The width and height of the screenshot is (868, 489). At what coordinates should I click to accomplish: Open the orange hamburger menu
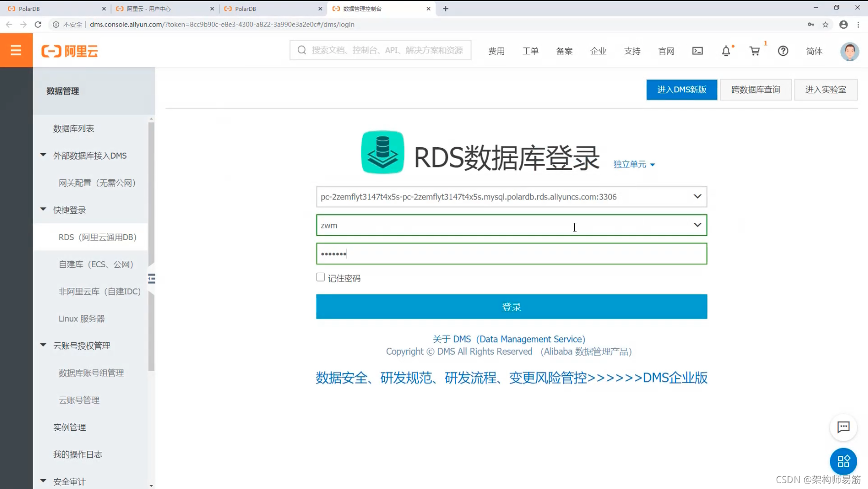coord(16,50)
